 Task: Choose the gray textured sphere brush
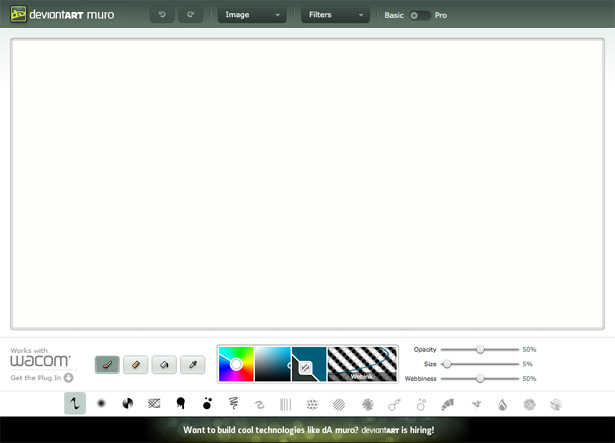[529, 405]
